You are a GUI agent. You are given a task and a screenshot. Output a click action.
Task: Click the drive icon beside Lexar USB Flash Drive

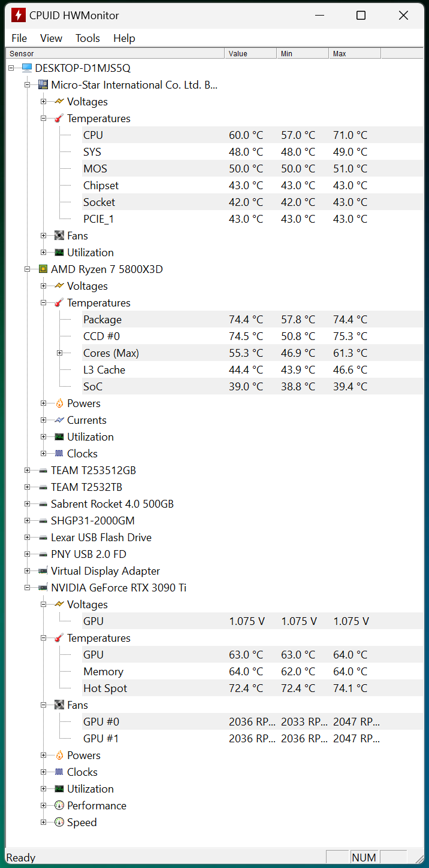tap(43, 538)
